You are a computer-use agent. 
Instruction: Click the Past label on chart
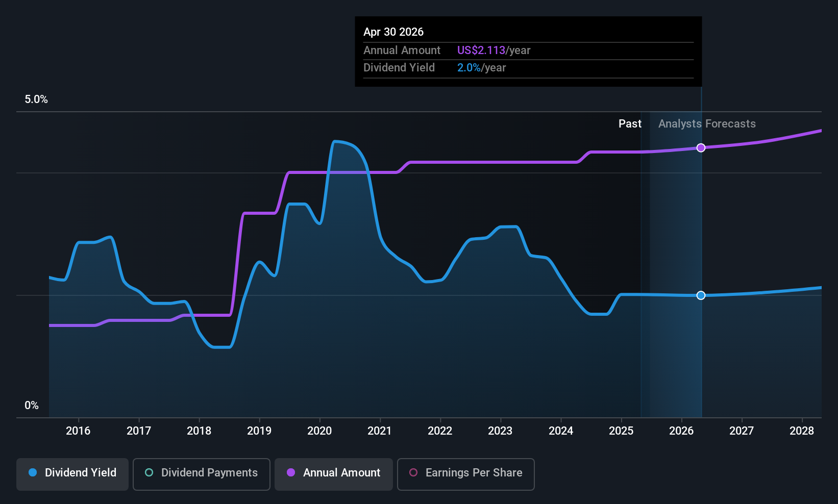[630, 123]
